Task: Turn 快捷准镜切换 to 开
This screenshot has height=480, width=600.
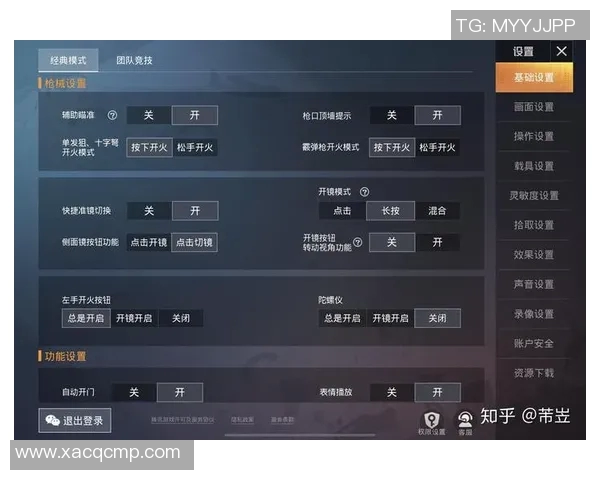Action: click(x=195, y=211)
